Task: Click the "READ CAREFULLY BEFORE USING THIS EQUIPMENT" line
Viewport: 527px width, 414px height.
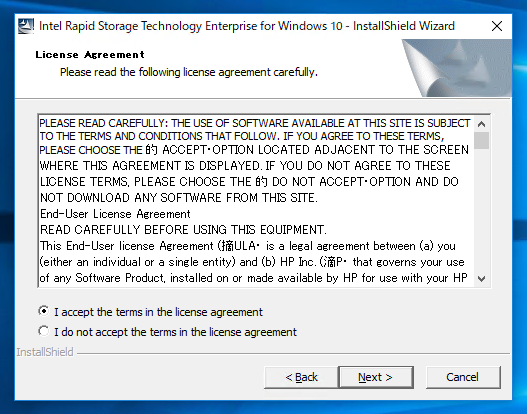Action: point(183,230)
